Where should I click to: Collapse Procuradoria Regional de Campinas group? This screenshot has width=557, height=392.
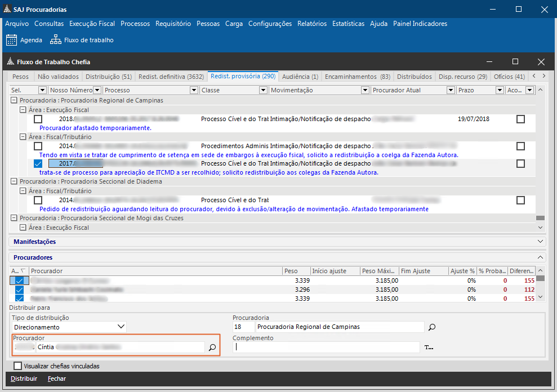(x=14, y=100)
